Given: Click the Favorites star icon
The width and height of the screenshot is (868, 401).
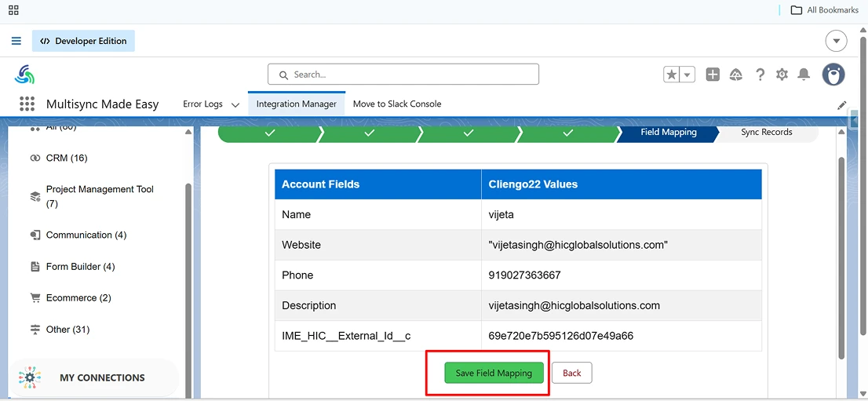Looking at the screenshot, I should click(x=672, y=75).
